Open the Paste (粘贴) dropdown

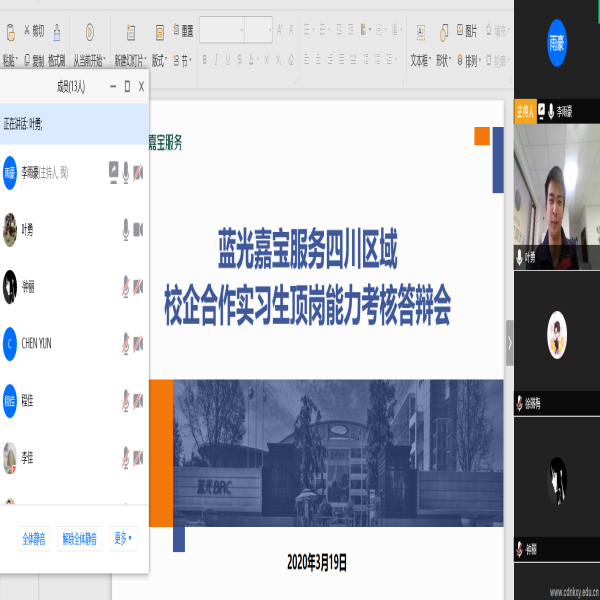pos(10,60)
